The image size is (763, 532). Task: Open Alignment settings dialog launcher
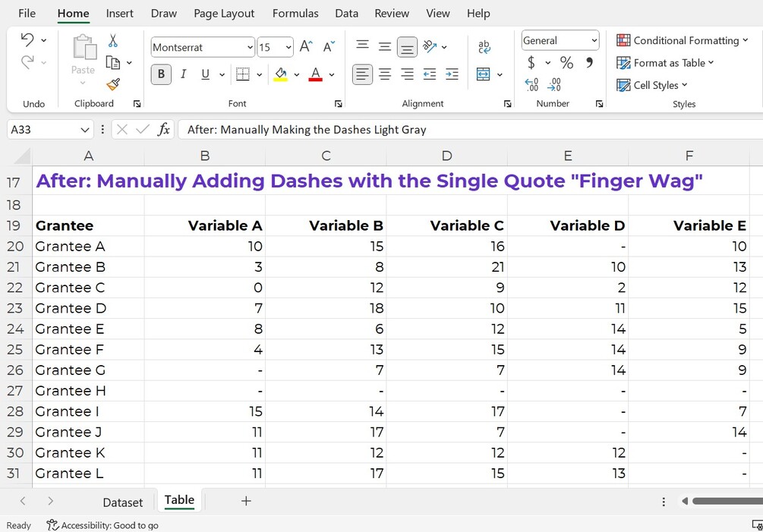pyautogui.click(x=508, y=103)
